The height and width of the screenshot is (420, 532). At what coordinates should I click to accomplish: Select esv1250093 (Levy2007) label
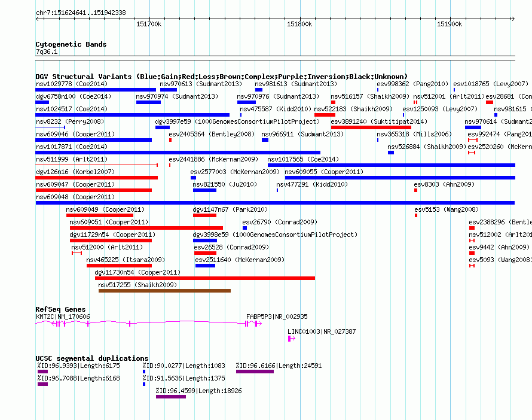click(440, 109)
